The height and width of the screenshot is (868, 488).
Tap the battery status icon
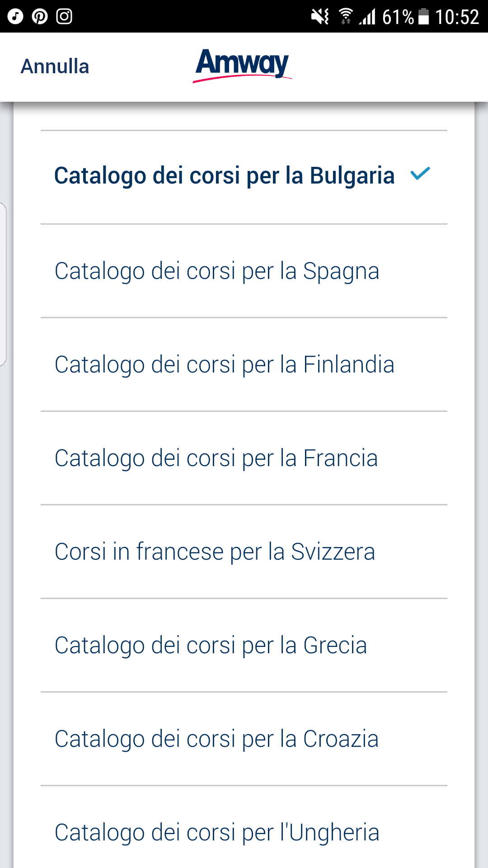coord(423,17)
